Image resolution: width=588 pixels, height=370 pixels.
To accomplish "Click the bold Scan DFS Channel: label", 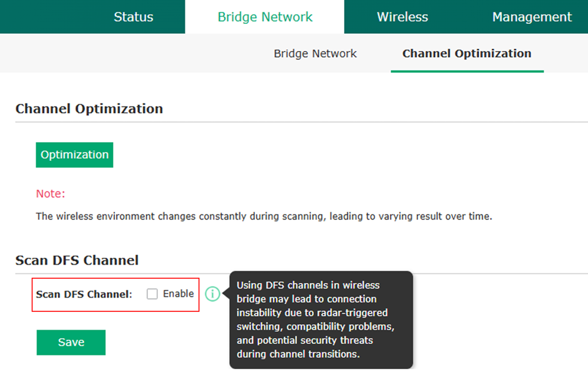I will (x=84, y=294).
